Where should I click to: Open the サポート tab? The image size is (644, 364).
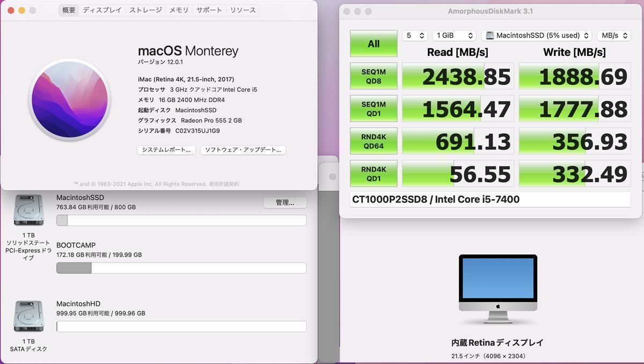[209, 10]
